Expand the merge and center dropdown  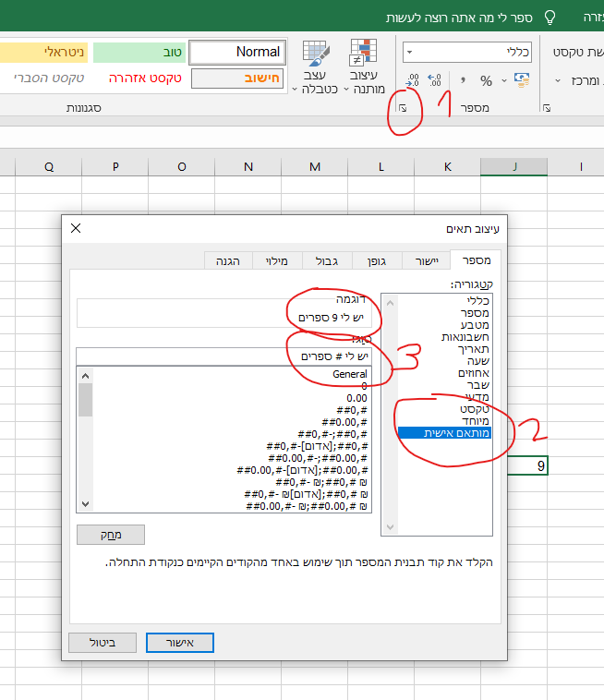558,80
